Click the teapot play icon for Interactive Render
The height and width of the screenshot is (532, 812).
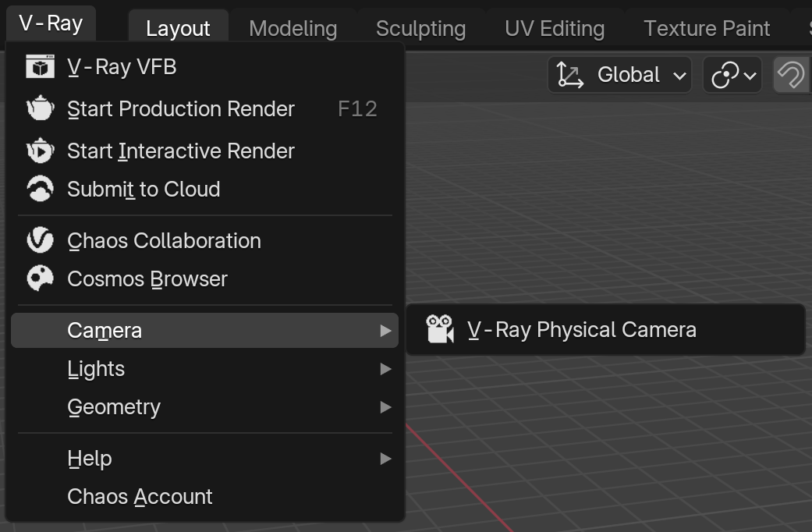pos(40,151)
